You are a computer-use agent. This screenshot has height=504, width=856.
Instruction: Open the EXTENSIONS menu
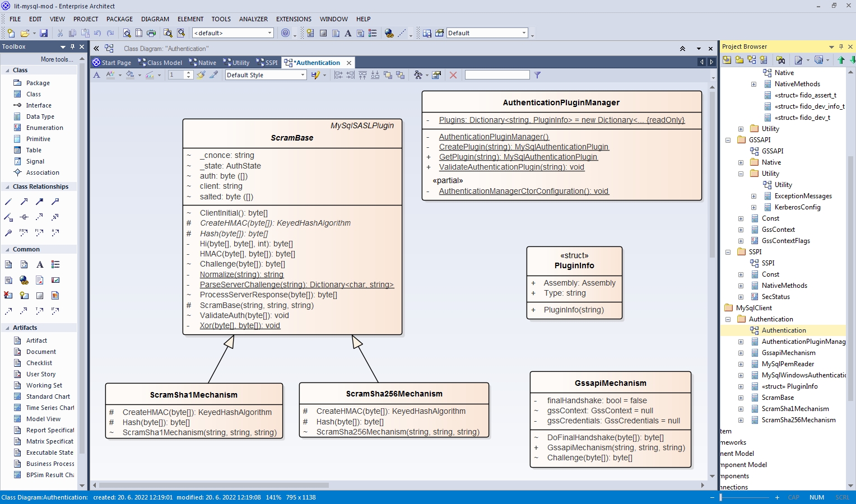click(x=294, y=19)
